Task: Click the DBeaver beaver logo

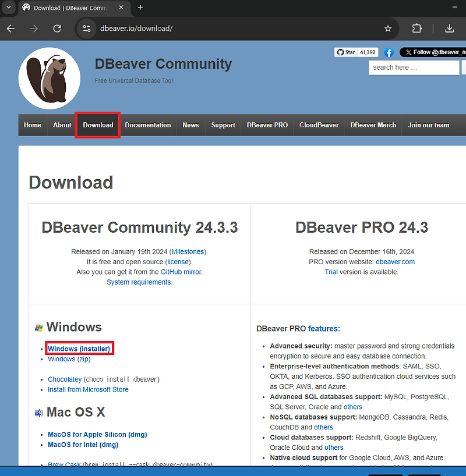Action: click(x=50, y=79)
